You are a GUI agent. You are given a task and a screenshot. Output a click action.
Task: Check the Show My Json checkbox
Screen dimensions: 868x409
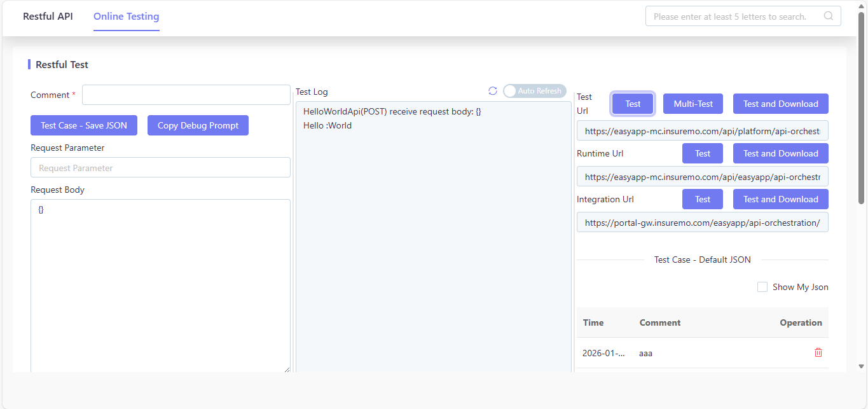click(x=762, y=287)
